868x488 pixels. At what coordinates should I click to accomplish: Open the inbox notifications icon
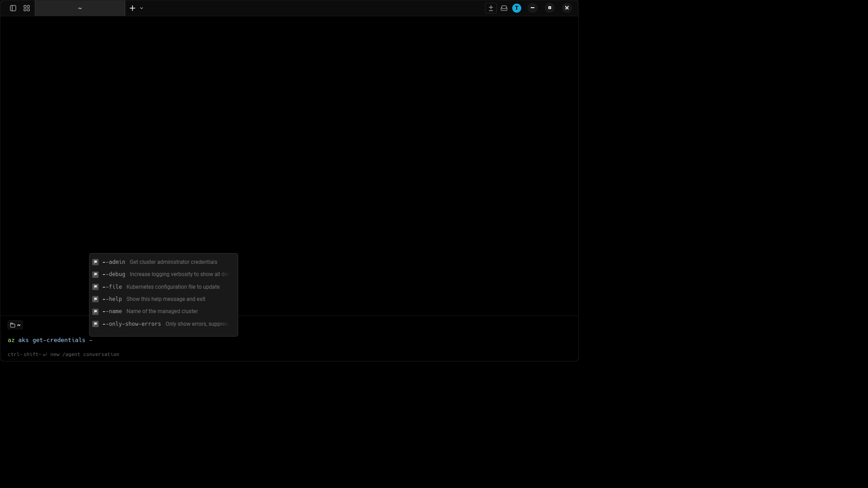tap(504, 8)
